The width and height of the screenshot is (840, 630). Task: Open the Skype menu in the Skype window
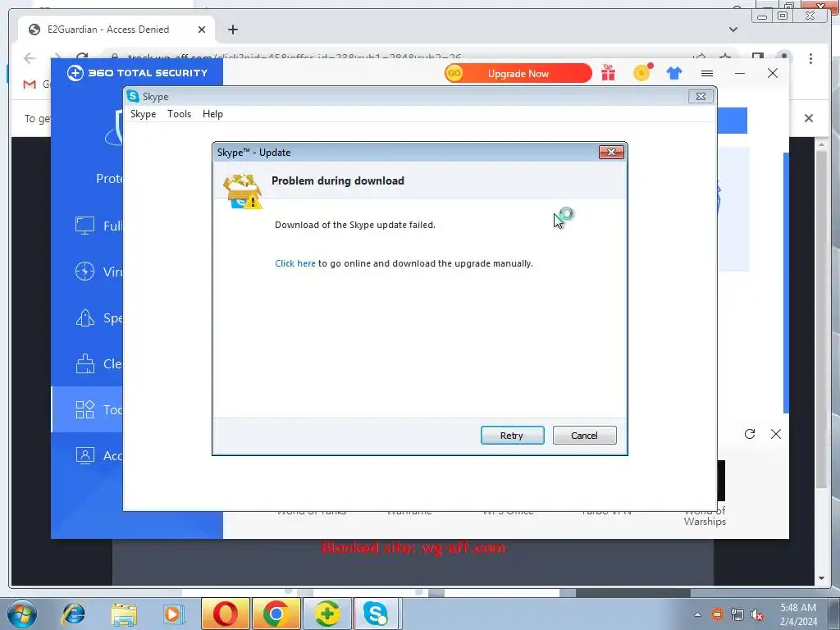(143, 114)
